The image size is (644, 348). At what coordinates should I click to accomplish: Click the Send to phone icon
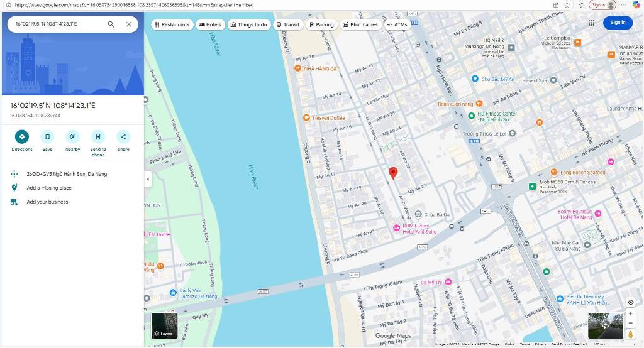98,137
